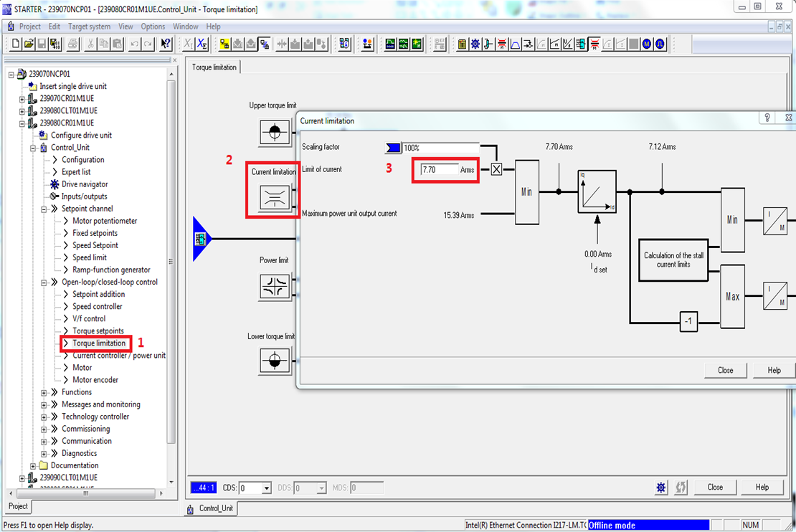Expand the Diagnostics tree node
This screenshot has height=532, width=796.
tap(44, 453)
